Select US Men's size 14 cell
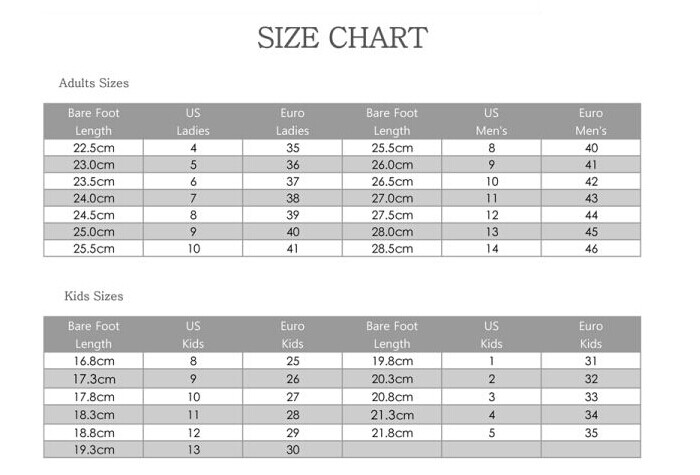Image resolution: width=700 pixels, height=475 pixels. [x=492, y=249]
